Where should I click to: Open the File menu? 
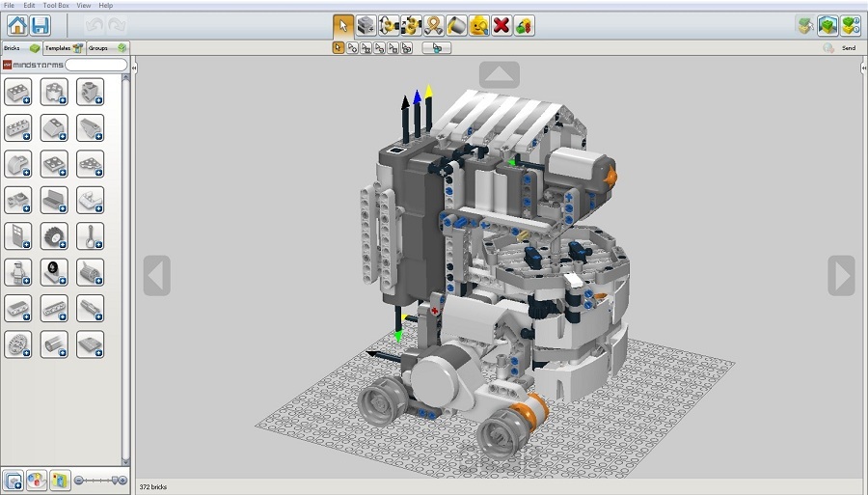[9, 5]
